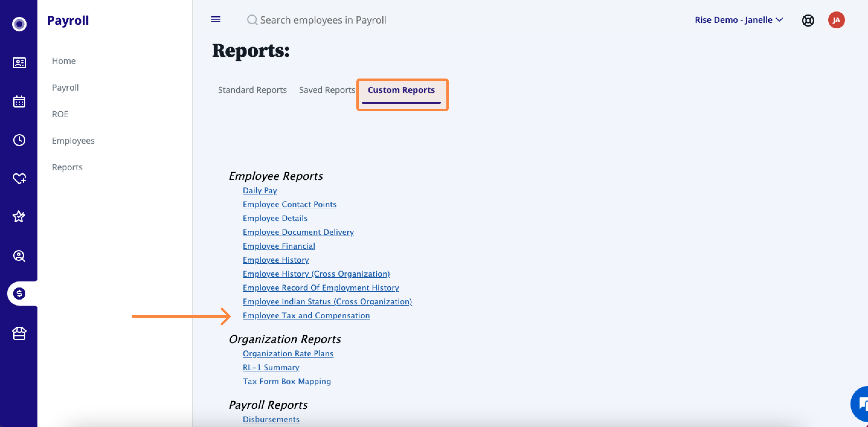This screenshot has width=868, height=427.
Task: Open the calendar sidebar icon
Action: coord(19,101)
